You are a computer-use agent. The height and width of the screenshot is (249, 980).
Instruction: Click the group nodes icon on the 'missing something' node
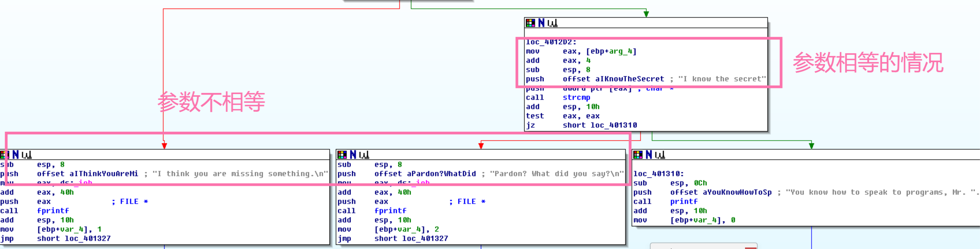(x=27, y=155)
